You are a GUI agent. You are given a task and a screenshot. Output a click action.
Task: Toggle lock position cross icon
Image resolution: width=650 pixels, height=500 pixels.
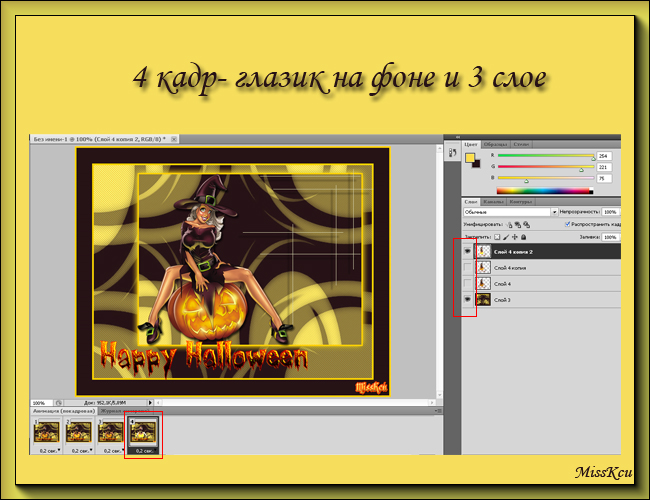(x=515, y=237)
